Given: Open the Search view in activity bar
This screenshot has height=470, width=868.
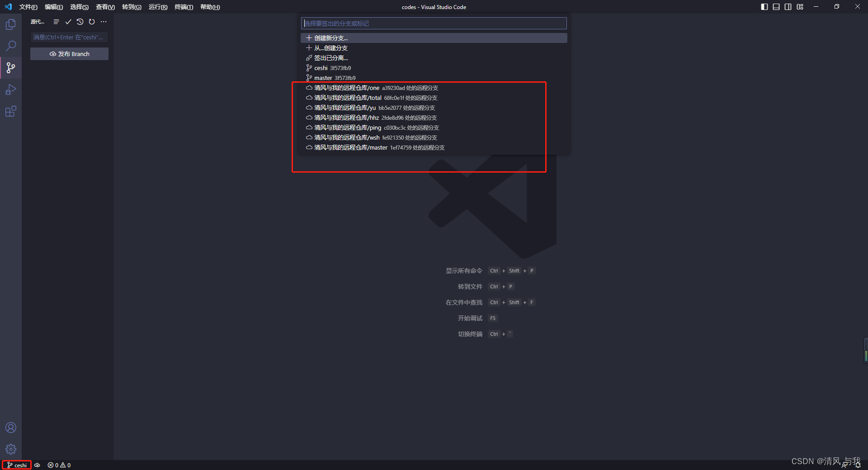Looking at the screenshot, I should 11,46.
